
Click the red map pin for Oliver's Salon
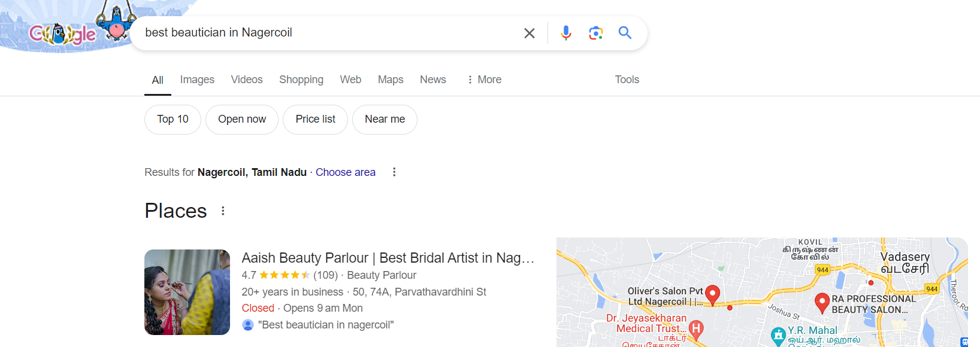(x=712, y=294)
